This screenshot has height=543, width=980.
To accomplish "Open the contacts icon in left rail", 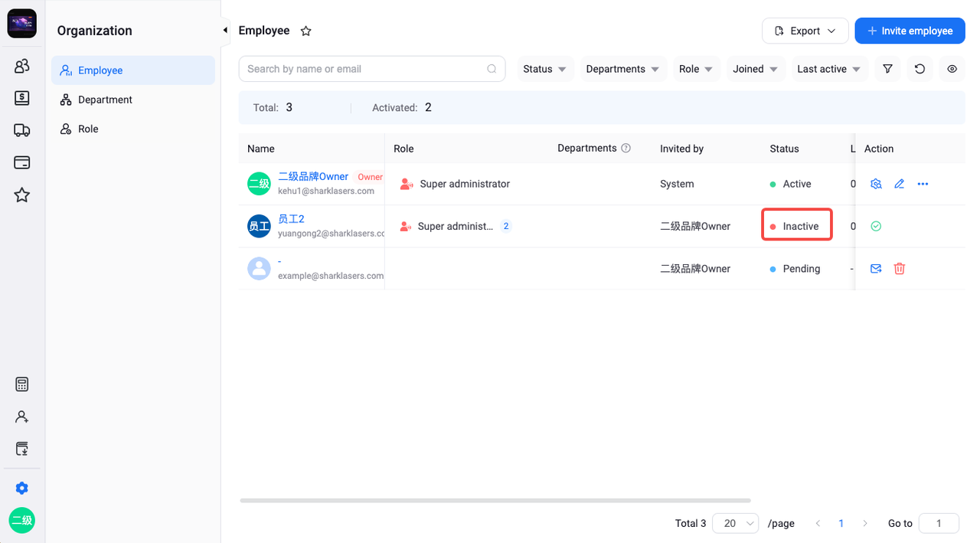I will coord(22,66).
